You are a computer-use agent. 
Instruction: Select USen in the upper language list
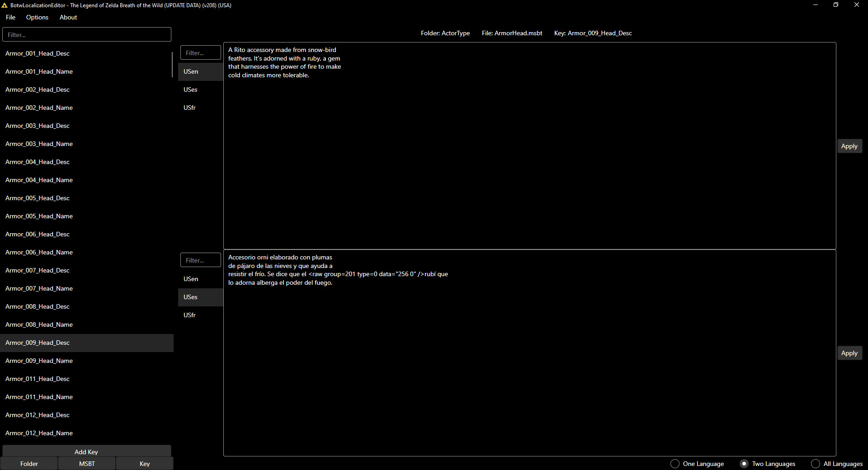[x=201, y=71]
